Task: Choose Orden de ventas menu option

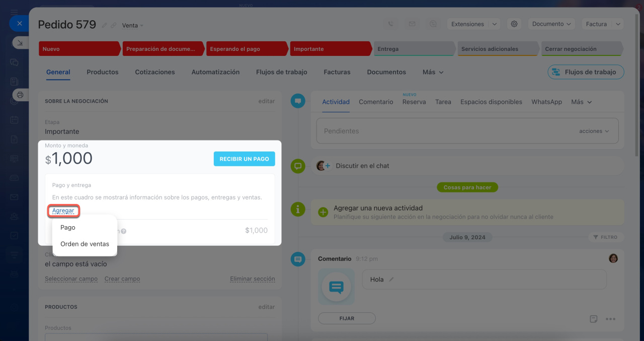Action: pos(85,244)
